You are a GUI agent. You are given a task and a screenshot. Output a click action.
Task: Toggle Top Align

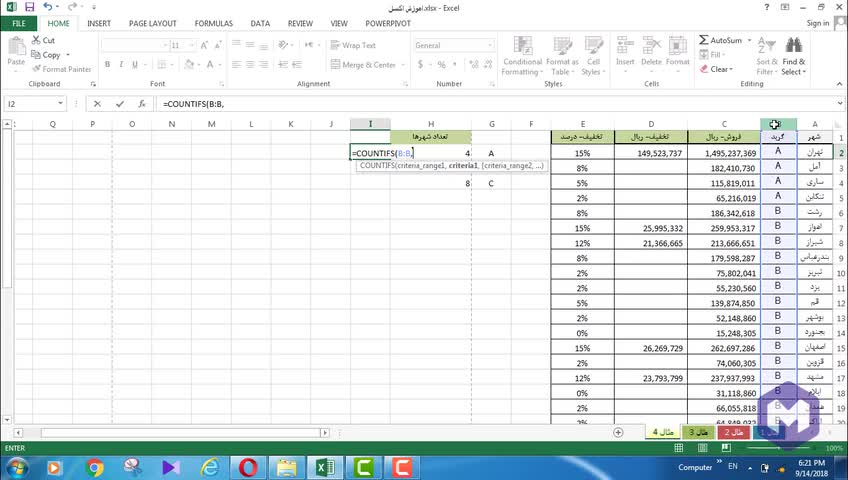tap(236, 45)
